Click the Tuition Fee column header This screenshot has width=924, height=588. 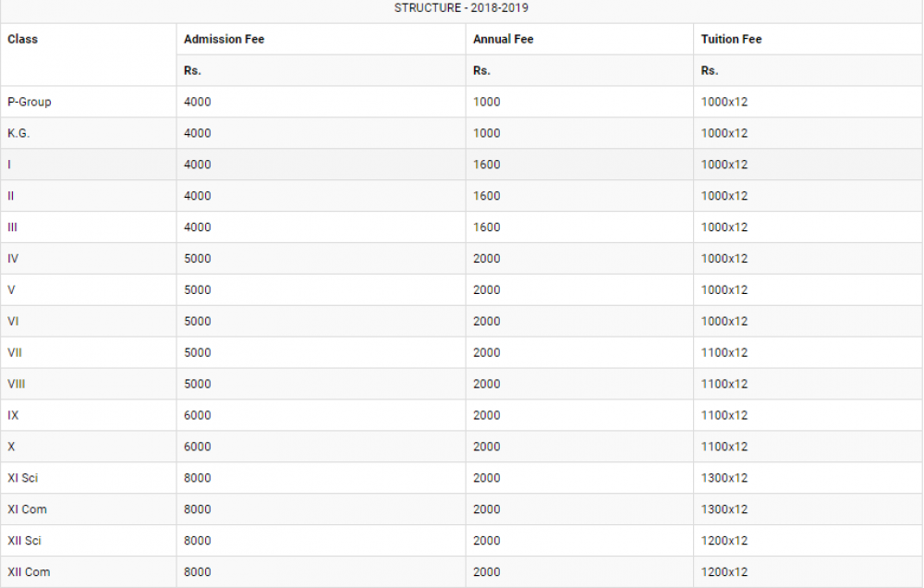click(x=731, y=39)
